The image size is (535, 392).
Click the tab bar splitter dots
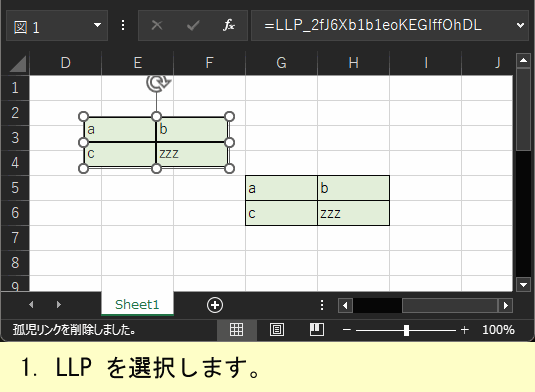click(x=322, y=305)
